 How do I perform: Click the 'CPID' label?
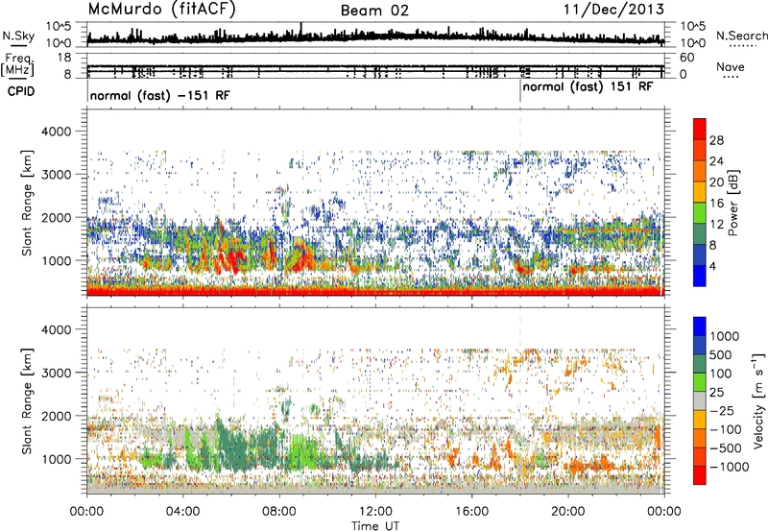[x=21, y=91]
